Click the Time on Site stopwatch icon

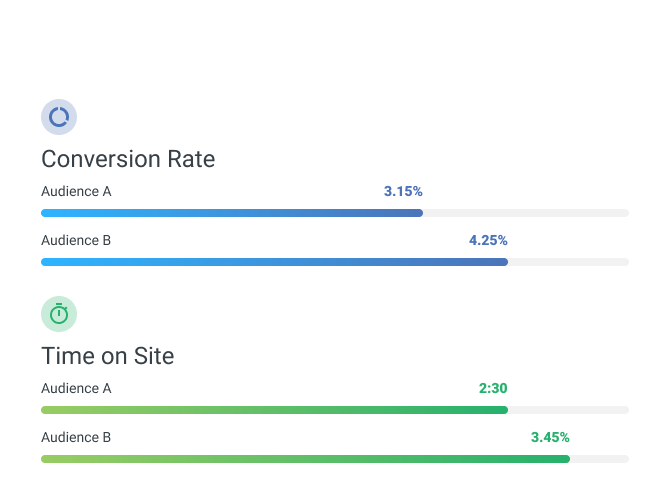point(59,314)
